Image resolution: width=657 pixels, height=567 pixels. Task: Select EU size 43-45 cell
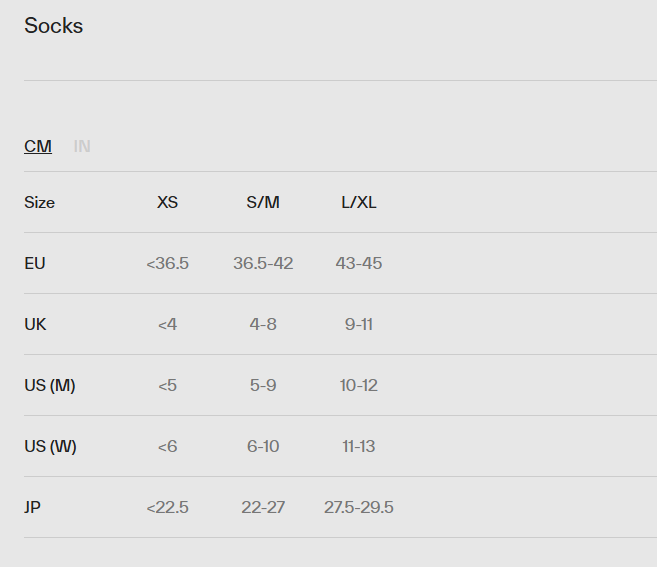[x=359, y=263]
